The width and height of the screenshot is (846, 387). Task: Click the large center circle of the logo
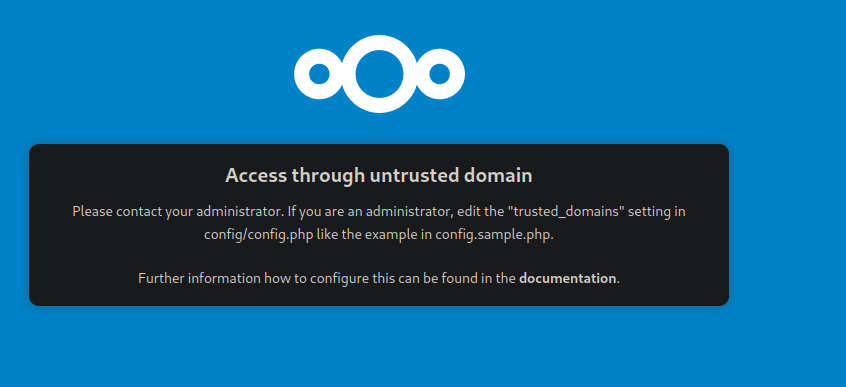point(379,74)
